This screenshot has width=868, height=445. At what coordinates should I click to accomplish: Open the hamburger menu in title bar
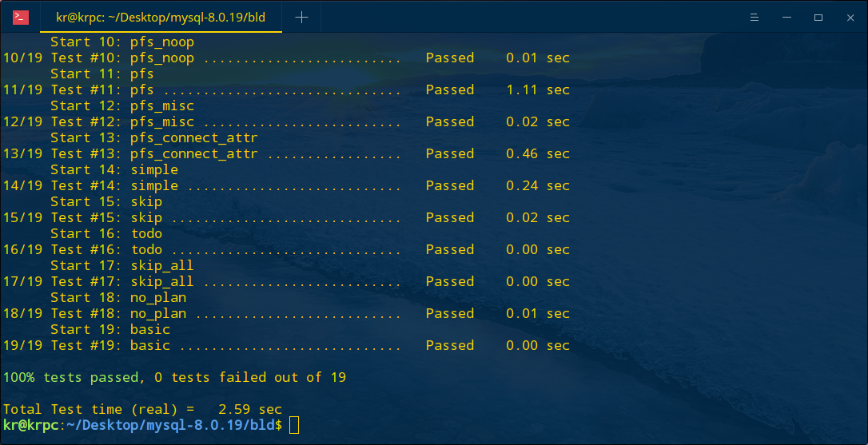pos(754,18)
